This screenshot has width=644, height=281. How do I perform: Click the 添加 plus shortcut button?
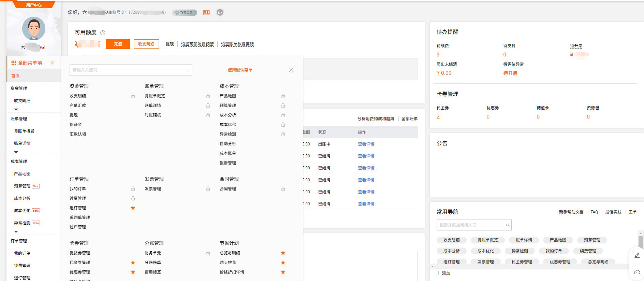pyautogui.click(x=443, y=273)
